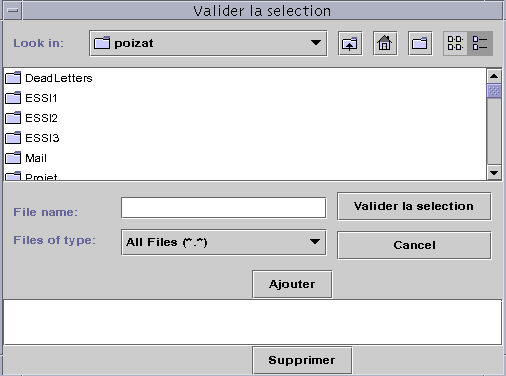This screenshot has width=506, height=376.
Task: Expand the Look in poizat dropdown
Action: (x=208, y=44)
